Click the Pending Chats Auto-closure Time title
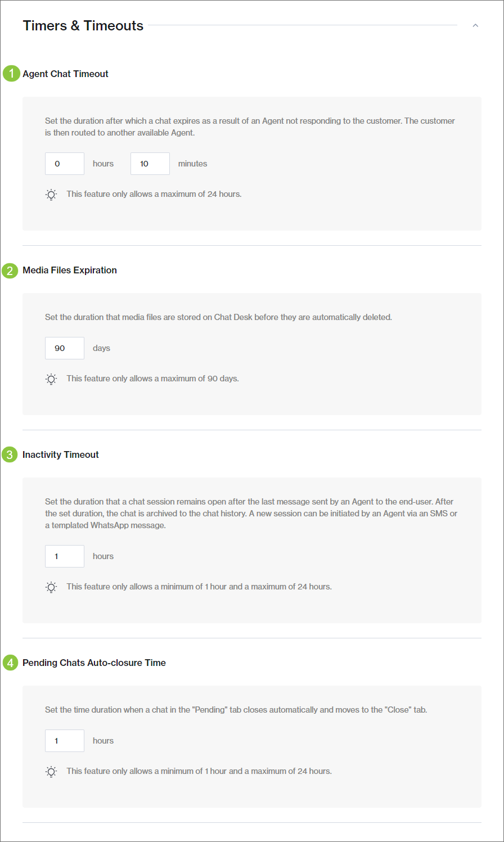504x842 pixels. point(94,663)
